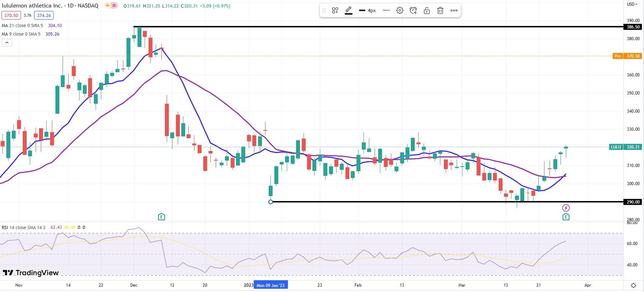Image resolution: width=644 pixels, height=292 pixels.
Task: Open chart settings gear at bottom right
Action: [x=633, y=285]
